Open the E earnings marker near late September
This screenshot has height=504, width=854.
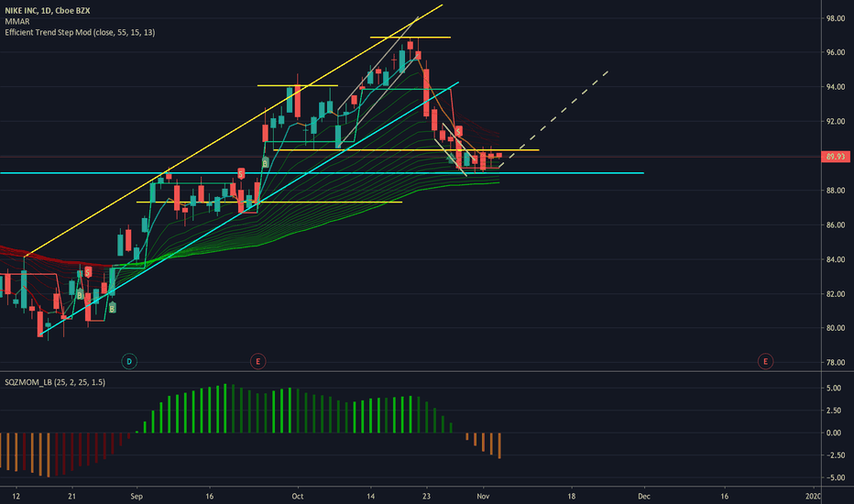pos(257,361)
